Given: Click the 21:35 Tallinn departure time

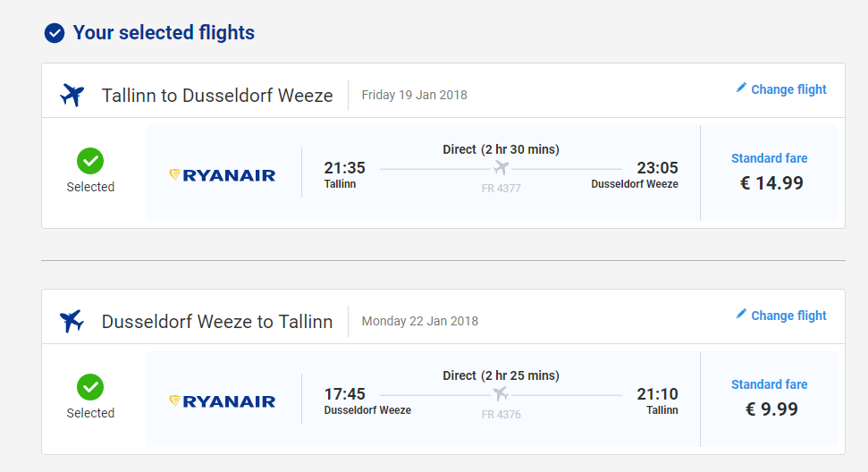Looking at the screenshot, I should [344, 168].
